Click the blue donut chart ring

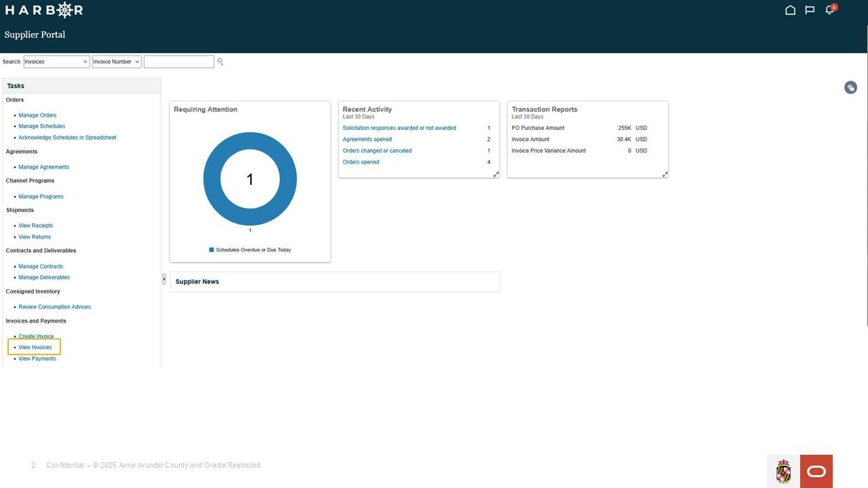(212, 179)
